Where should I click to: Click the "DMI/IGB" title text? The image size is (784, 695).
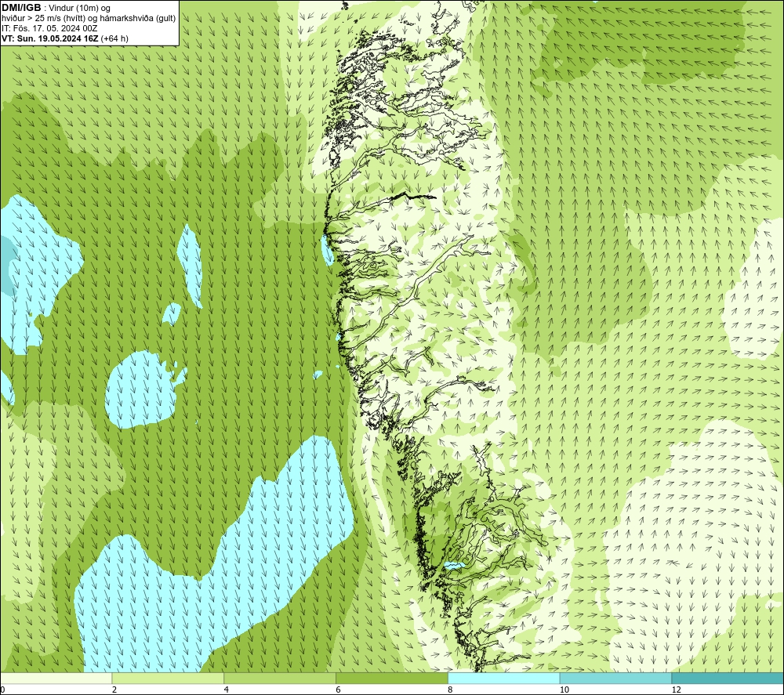[x=21, y=8]
